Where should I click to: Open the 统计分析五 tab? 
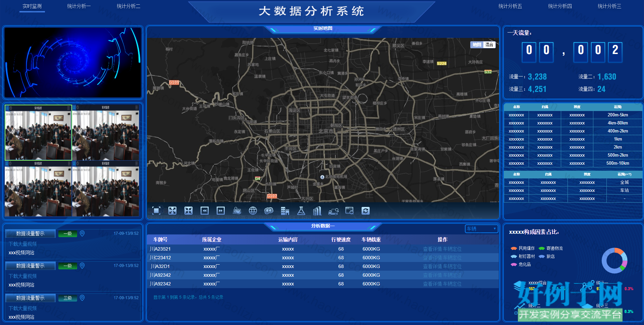510,6
